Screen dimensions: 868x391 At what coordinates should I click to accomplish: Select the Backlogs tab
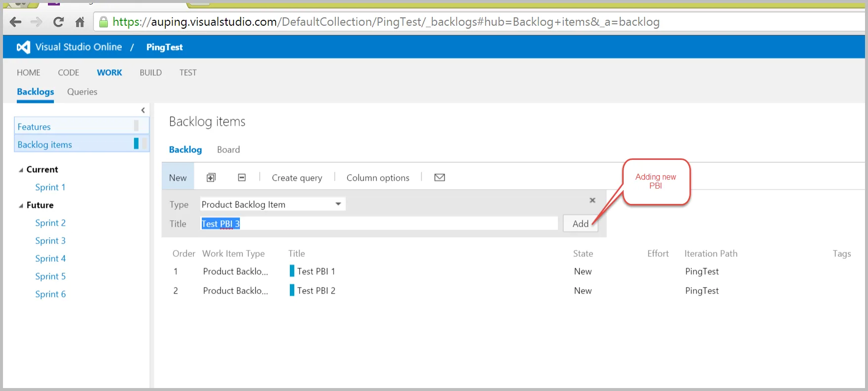point(36,92)
